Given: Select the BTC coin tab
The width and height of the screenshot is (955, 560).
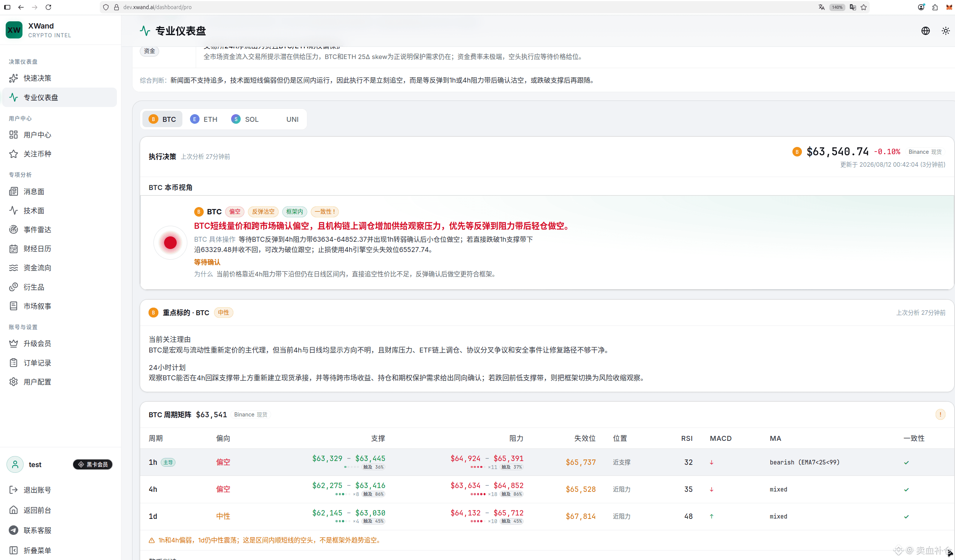Looking at the screenshot, I should (x=163, y=119).
